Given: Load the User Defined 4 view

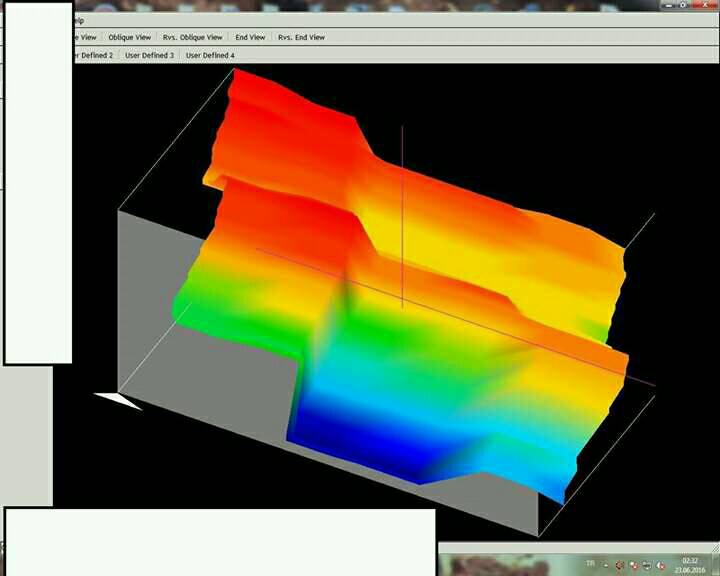Looking at the screenshot, I should coord(210,55).
